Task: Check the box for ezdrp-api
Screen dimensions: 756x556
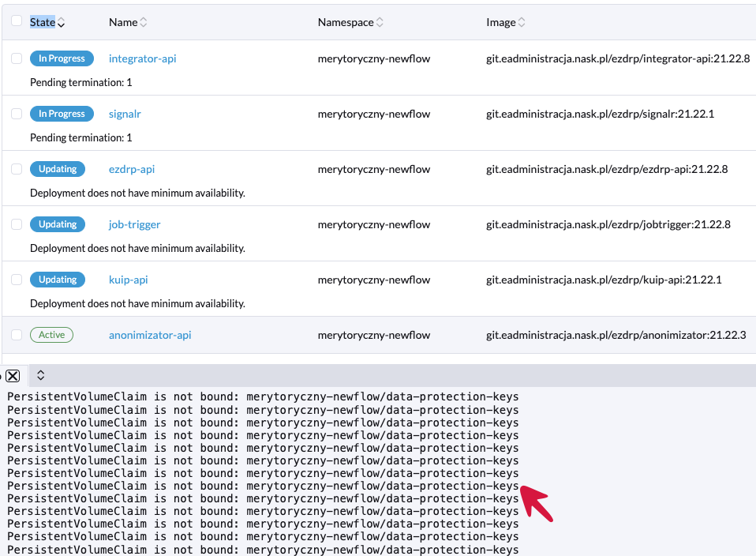Action: coord(17,169)
